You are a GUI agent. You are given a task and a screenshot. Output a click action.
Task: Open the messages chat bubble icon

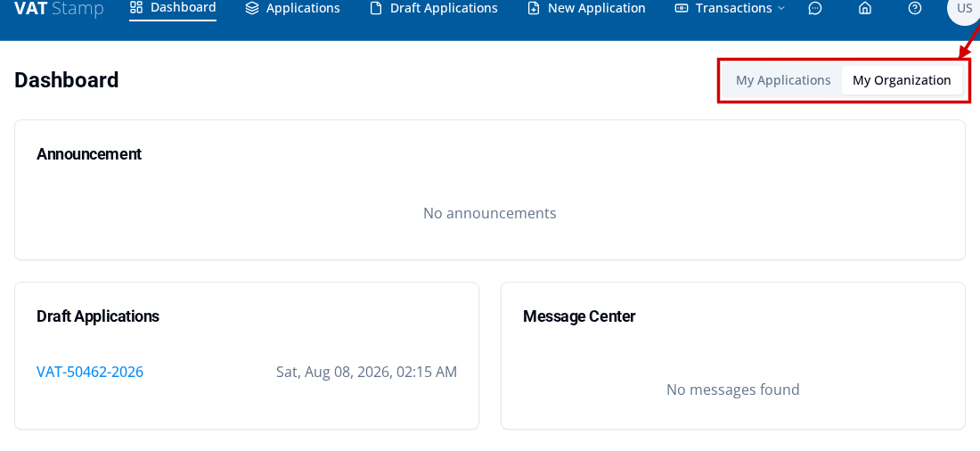pos(815,8)
